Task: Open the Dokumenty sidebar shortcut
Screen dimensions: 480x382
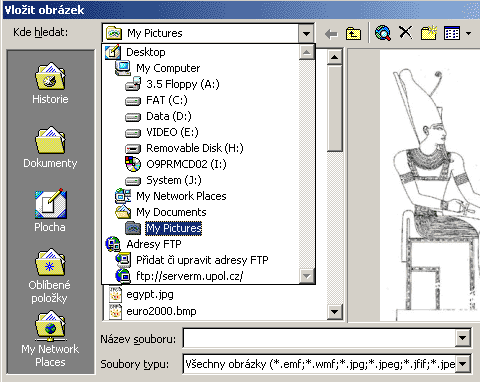Action: click(50, 147)
